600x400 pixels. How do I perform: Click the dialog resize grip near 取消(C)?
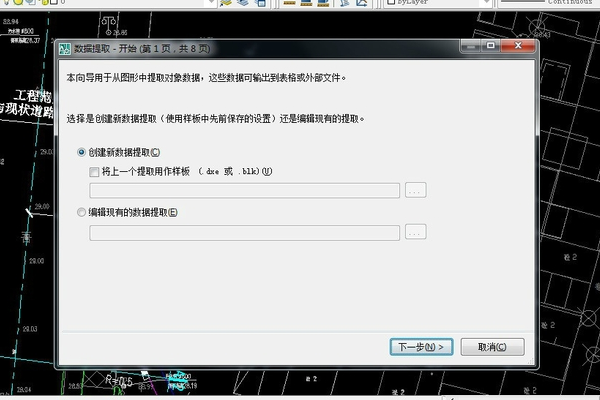(530, 361)
